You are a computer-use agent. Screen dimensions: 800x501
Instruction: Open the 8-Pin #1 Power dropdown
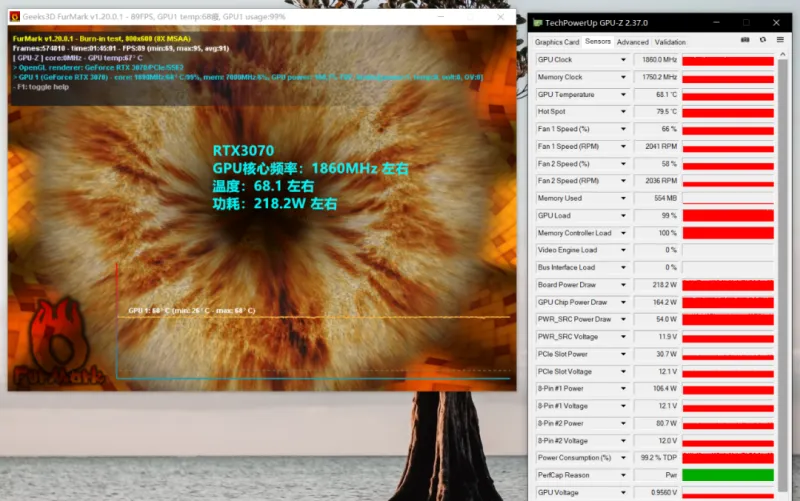click(623, 389)
